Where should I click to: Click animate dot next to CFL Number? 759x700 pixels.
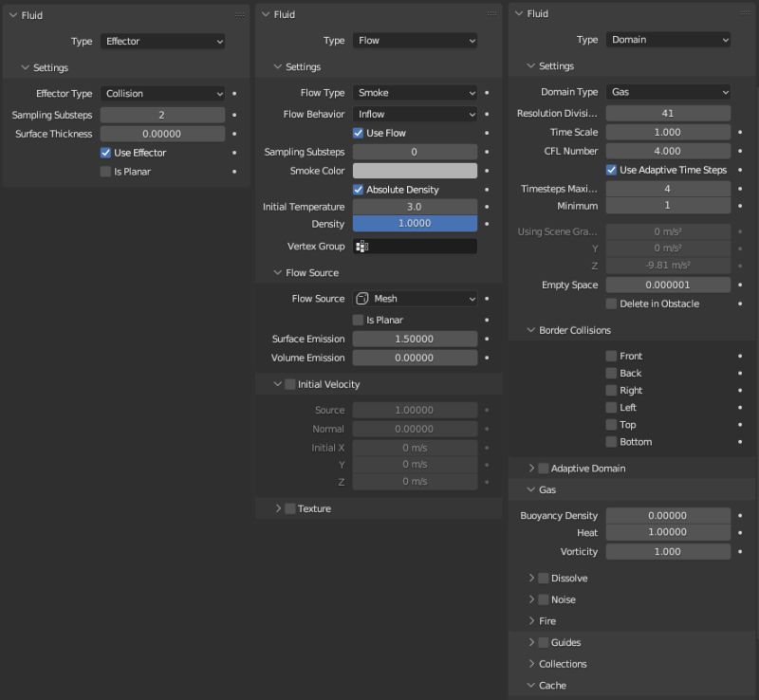pyautogui.click(x=740, y=151)
